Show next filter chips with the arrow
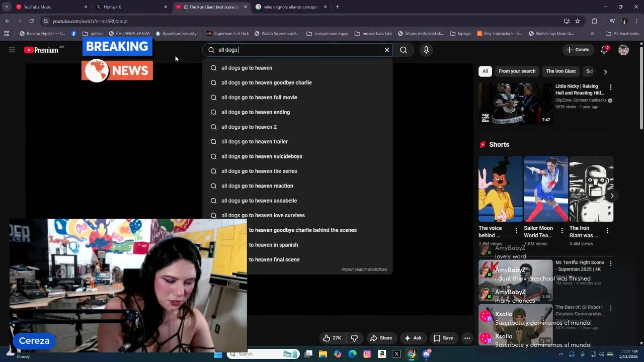Viewport: 644px width, 362px height. (x=605, y=71)
